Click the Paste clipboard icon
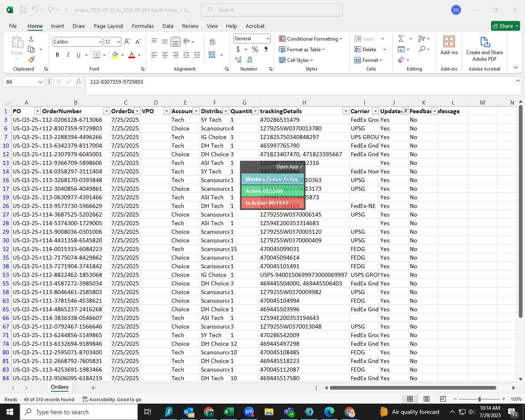 pyautogui.click(x=17, y=42)
